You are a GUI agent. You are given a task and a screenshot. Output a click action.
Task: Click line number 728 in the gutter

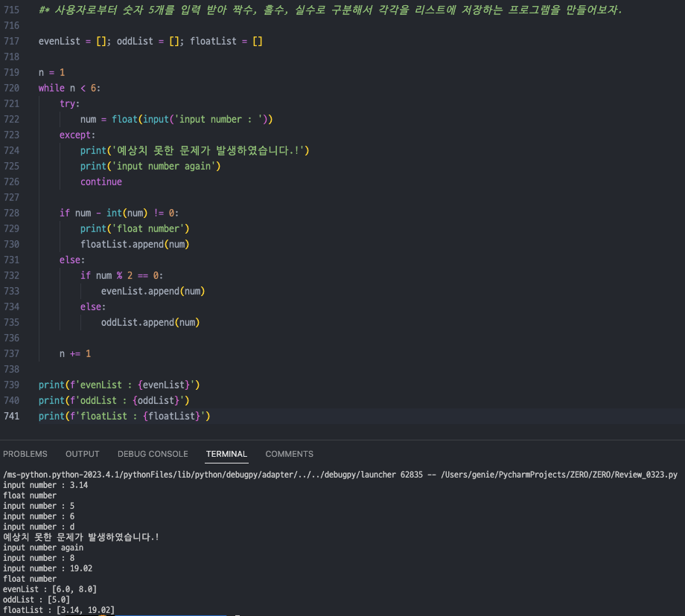(11, 213)
